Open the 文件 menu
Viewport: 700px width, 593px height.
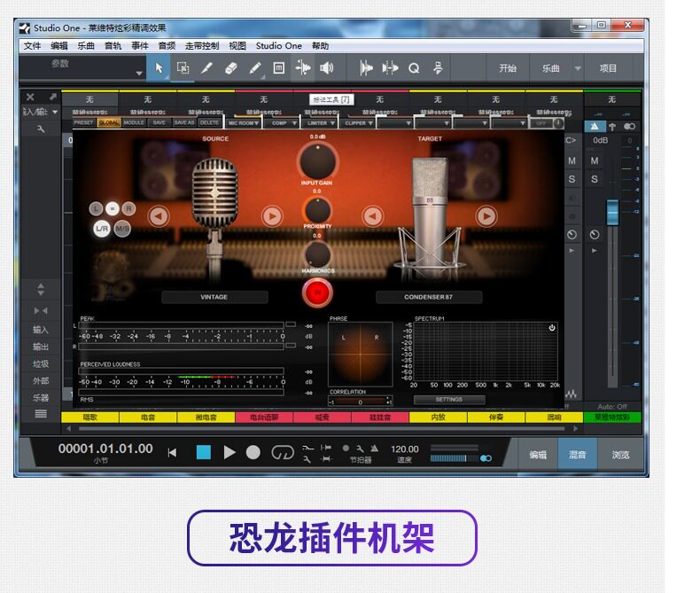(32, 45)
